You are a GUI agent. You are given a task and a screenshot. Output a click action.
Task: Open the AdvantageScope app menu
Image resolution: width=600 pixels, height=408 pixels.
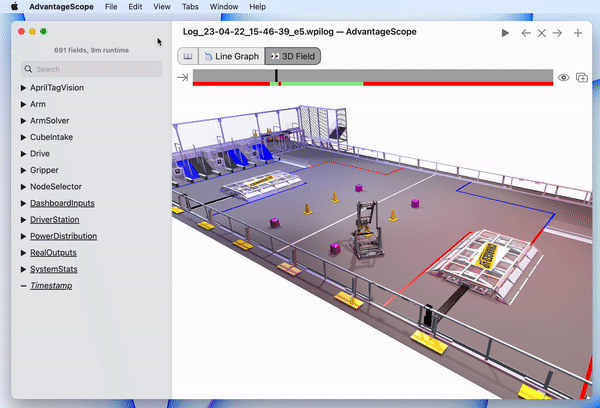[x=61, y=7]
